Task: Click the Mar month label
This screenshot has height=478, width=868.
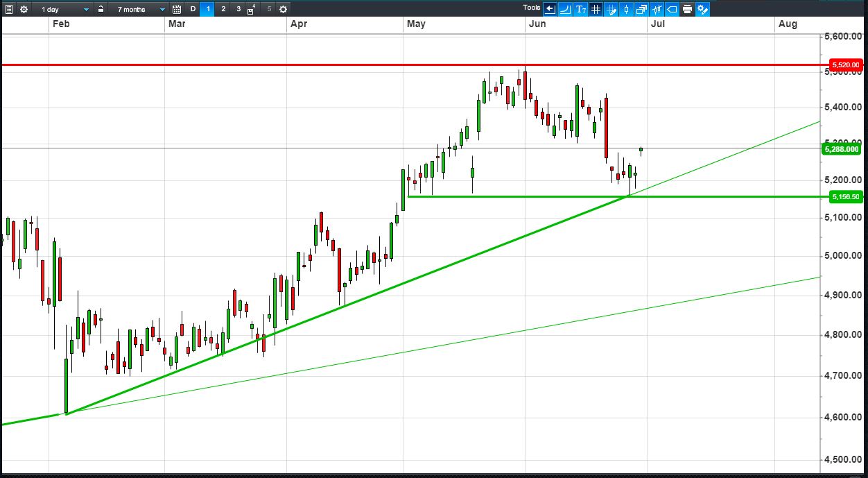Action: [x=177, y=24]
